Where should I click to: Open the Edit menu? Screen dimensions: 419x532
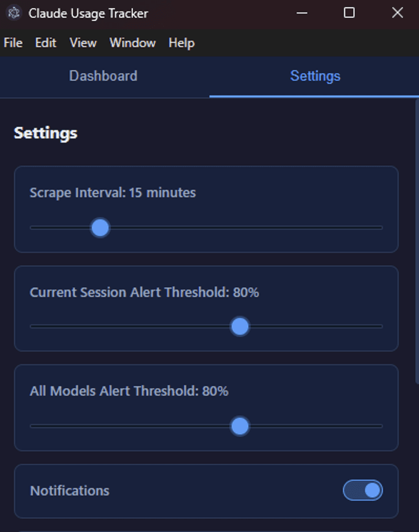tap(45, 42)
